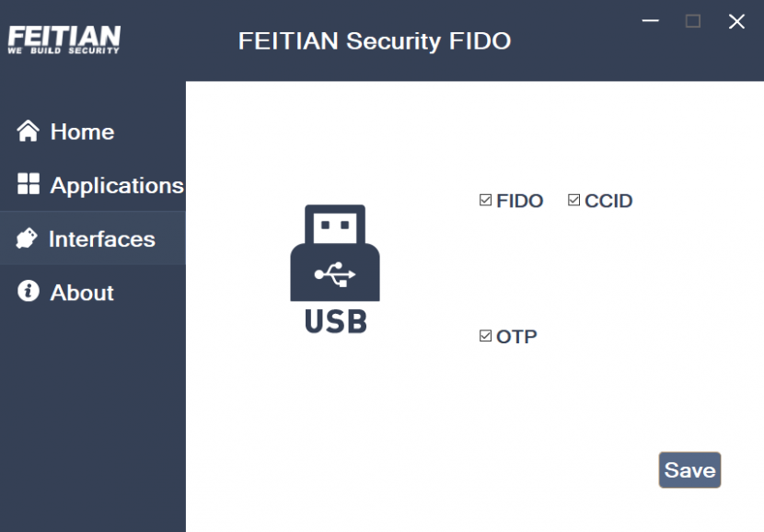Screen dimensions: 764x532
Task: Click the About info icon
Action: click(x=26, y=292)
